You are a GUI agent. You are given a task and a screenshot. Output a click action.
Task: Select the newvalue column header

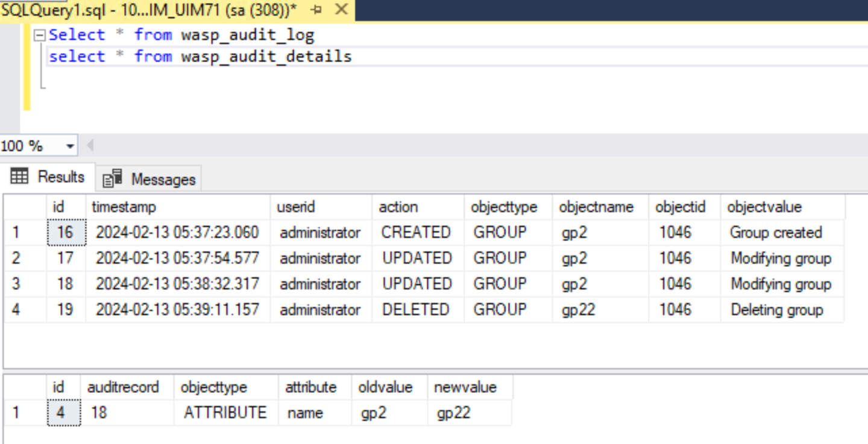pos(465,387)
